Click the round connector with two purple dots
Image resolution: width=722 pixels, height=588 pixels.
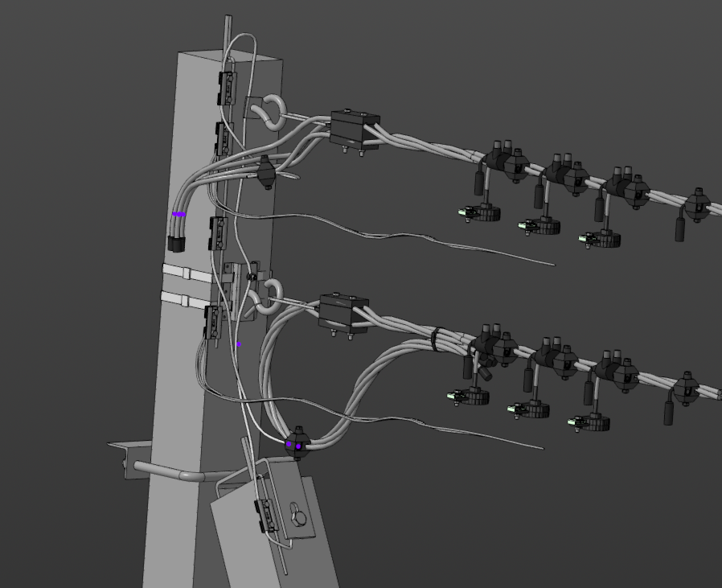pos(296,443)
